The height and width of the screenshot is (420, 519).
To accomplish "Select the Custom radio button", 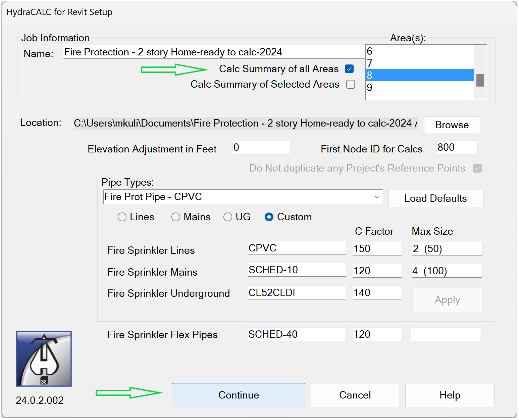I will tap(269, 217).
